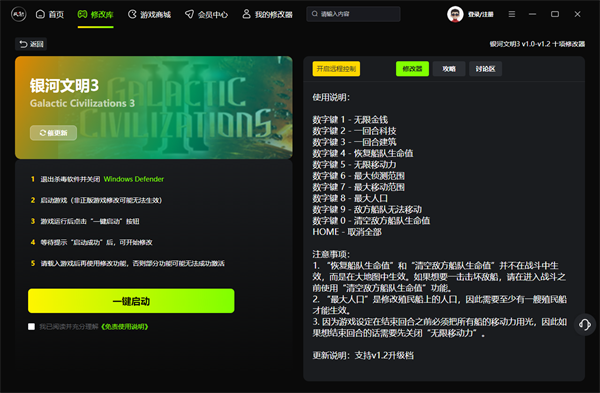Image resolution: width=600 pixels, height=393 pixels.
Task: Open the 免责使用说明 disclaimer link
Action: click(x=124, y=326)
